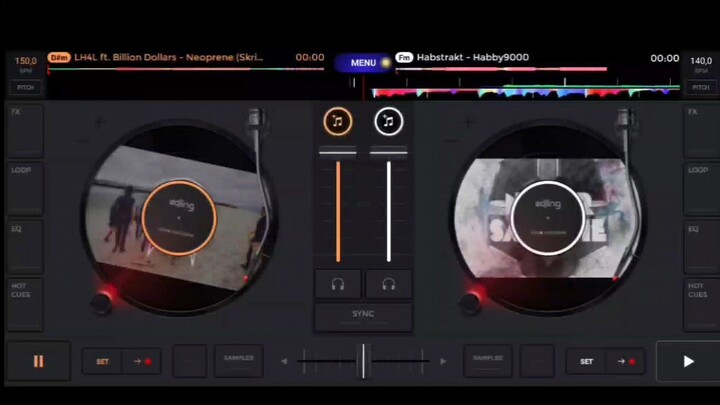Pause the left deck playback
The width and height of the screenshot is (720, 405).
39,361
